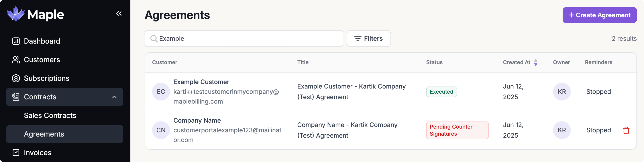Collapse the Contracts menu chevron
The height and width of the screenshot is (162, 644).
114,97
